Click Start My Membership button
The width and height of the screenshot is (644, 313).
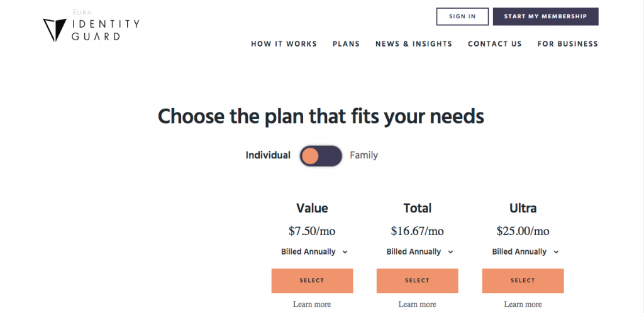[545, 16]
